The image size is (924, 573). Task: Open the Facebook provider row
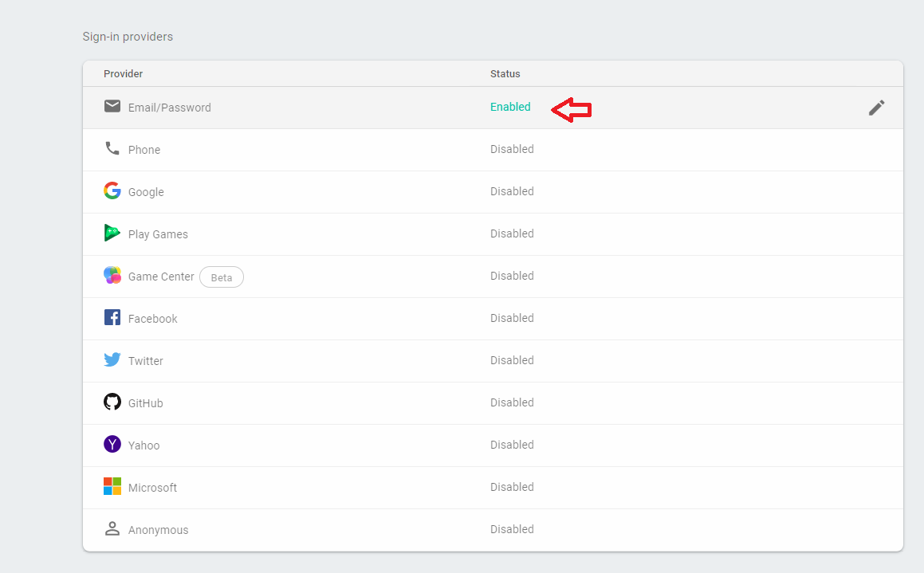(x=153, y=319)
